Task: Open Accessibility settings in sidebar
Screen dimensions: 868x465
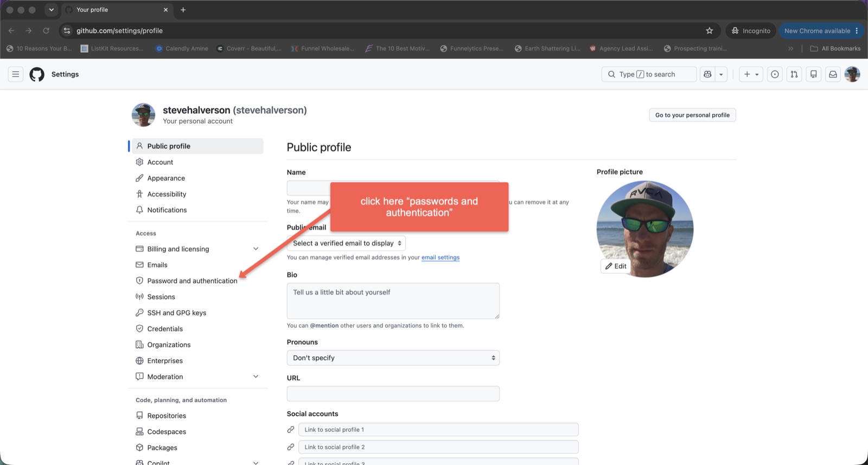Action: (197, 194)
